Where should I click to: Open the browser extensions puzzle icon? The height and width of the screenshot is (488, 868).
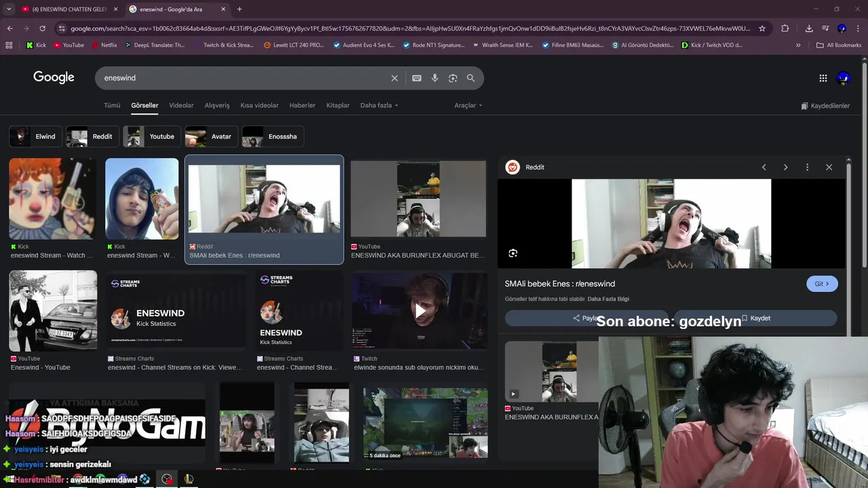[x=785, y=28]
